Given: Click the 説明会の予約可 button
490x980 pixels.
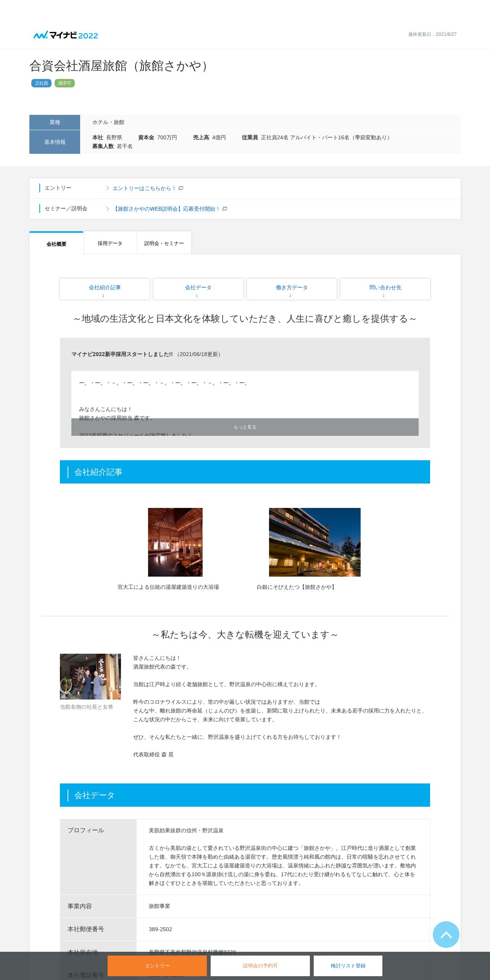Looking at the screenshot, I should coord(260,965).
